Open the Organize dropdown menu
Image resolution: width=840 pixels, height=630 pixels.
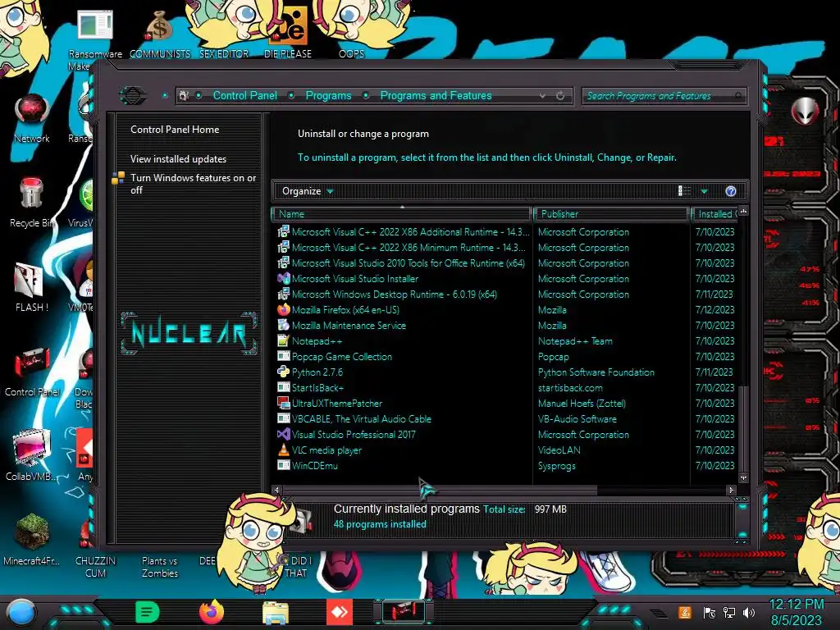(308, 191)
